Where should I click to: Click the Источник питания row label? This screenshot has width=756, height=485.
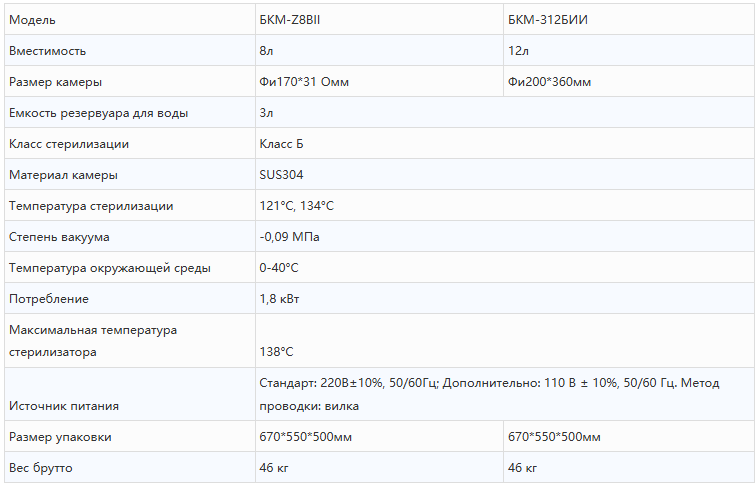coord(64,406)
